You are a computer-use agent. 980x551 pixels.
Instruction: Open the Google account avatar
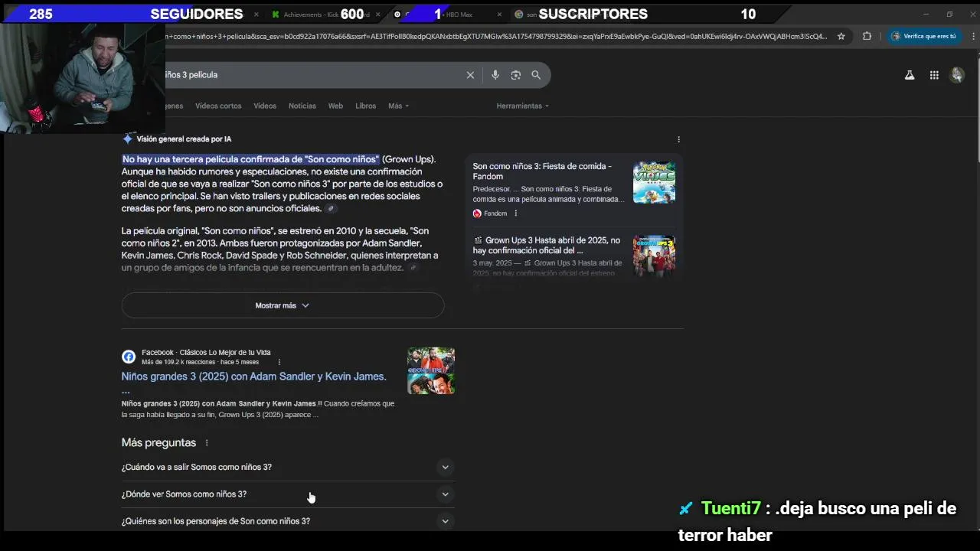tap(957, 75)
